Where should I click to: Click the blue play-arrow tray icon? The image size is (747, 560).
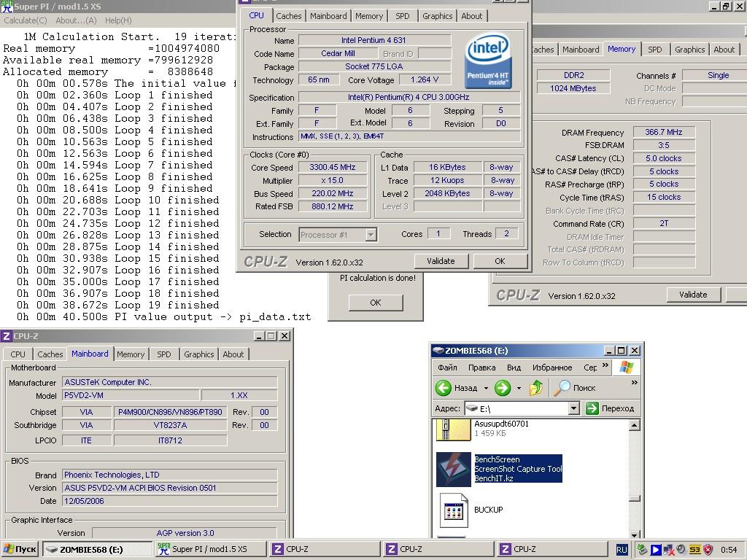656,550
